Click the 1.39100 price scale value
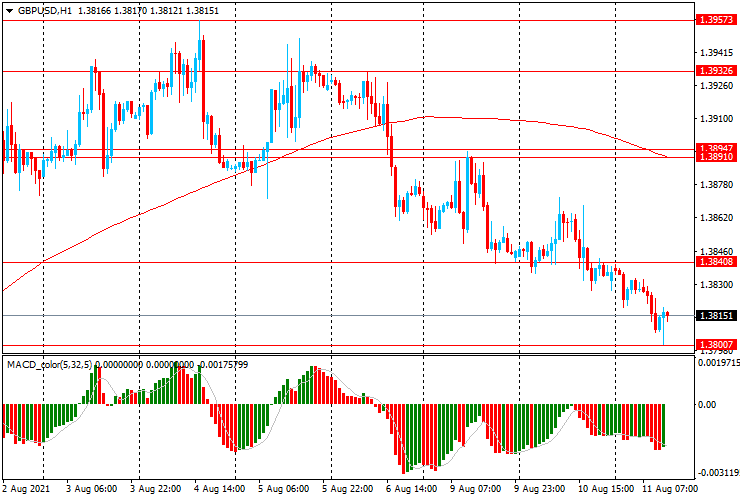Image resolution: width=740 pixels, height=500 pixels. point(716,119)
